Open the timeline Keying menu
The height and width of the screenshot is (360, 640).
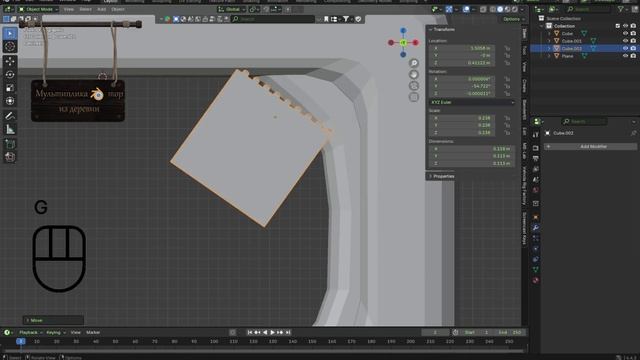tap(55, 332)
